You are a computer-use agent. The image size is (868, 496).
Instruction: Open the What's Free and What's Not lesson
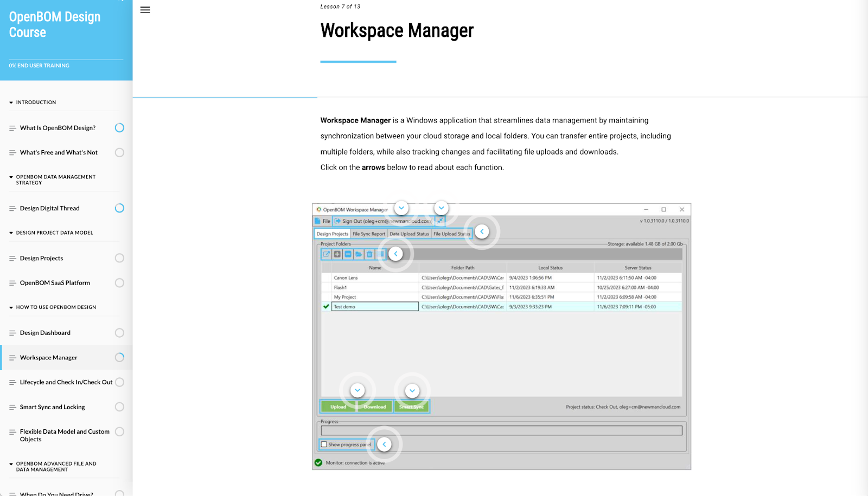click(59, 153)
